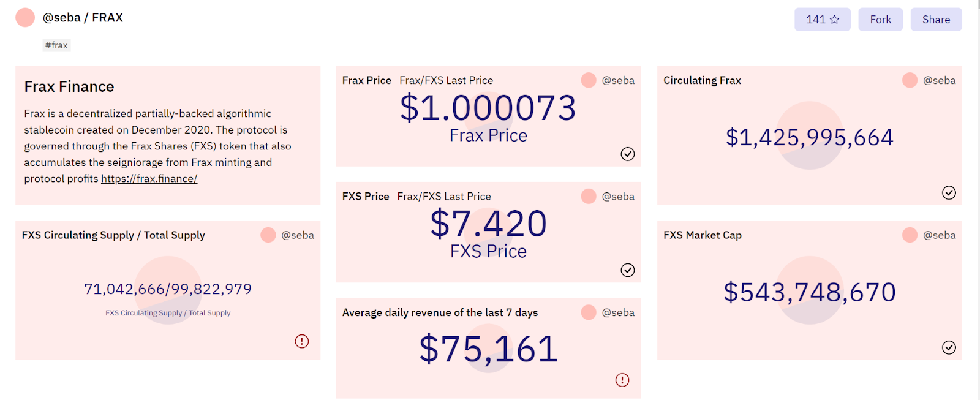Click @seba avatar on the FXS Market Cap card
This screenshot has width=980, height=400.
pyautogui.click(x=910, y=235)
